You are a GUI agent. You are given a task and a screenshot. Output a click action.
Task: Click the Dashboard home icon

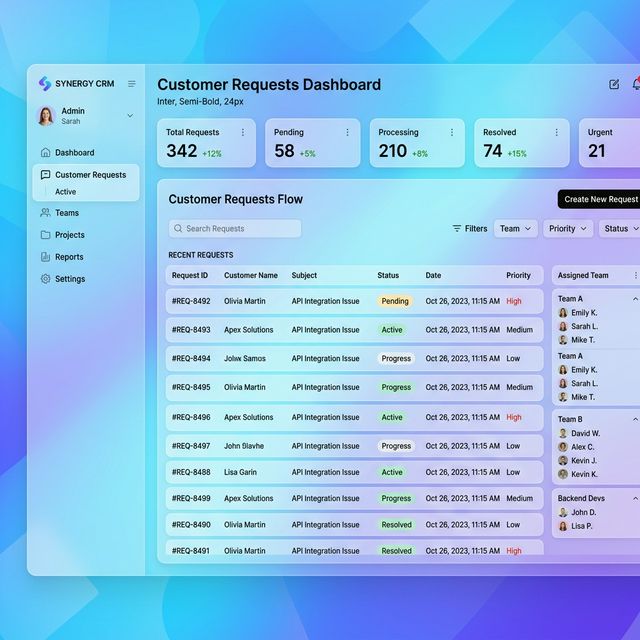coord(45,152)
